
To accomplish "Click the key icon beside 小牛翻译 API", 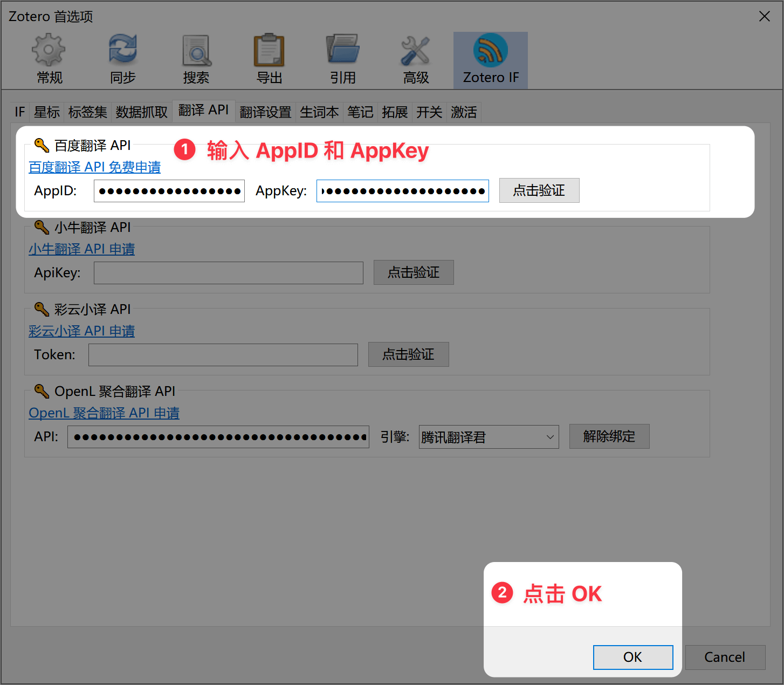I will tap(42, 227).
